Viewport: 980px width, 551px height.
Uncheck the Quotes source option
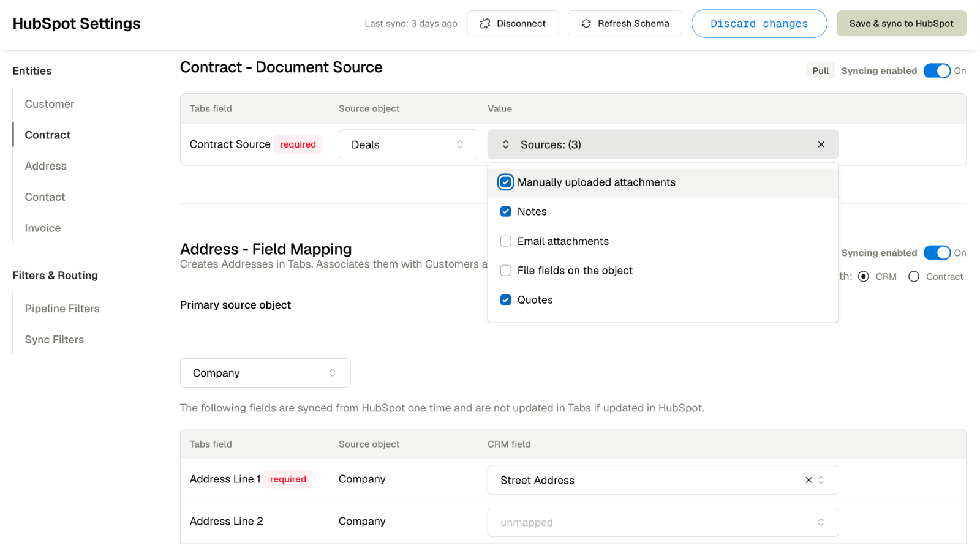506,300
